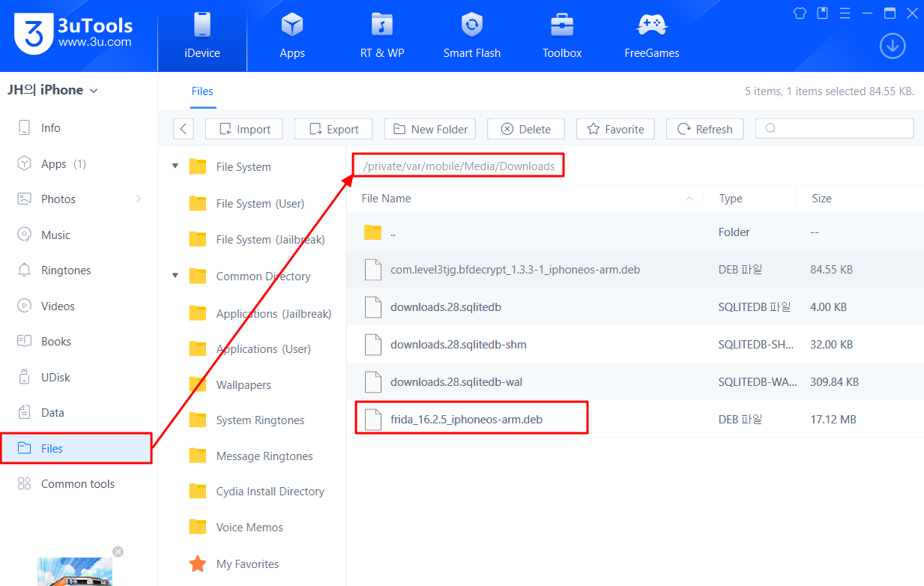This screenshot has height=586, width=924.
Task: Select downloads.28.sqlitedb-shm file
Action: pos(635,345)
